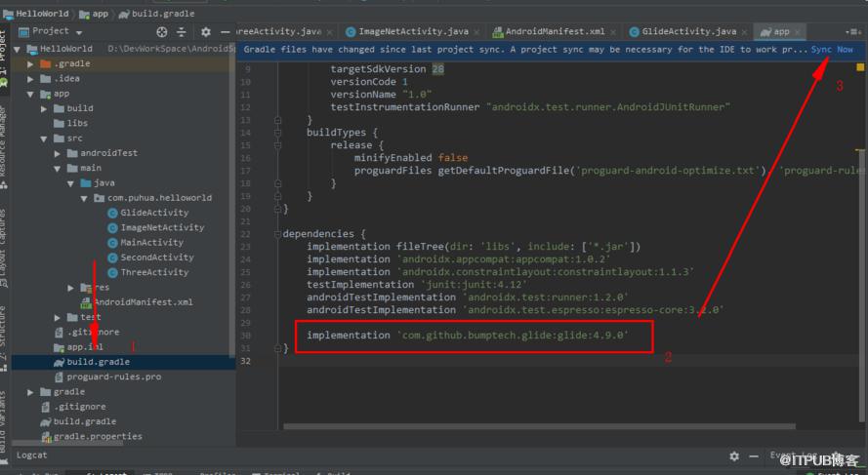Switch to AndroidManifest.xml tab
The height and width of the screenshot is (475, 868).
[555, 31]
